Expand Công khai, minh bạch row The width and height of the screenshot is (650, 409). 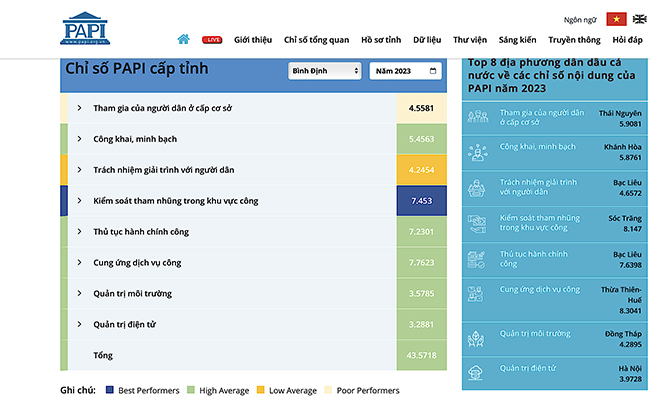tap(79, 139)
